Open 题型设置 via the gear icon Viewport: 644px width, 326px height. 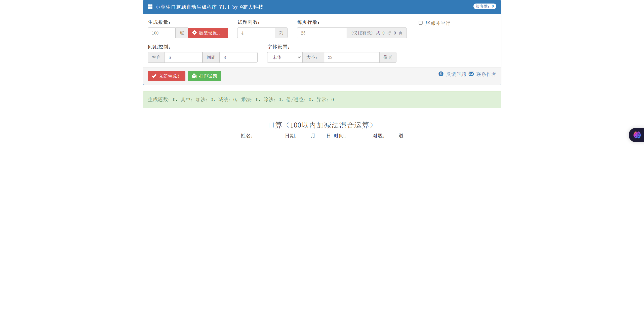click(x=194, y=33)
